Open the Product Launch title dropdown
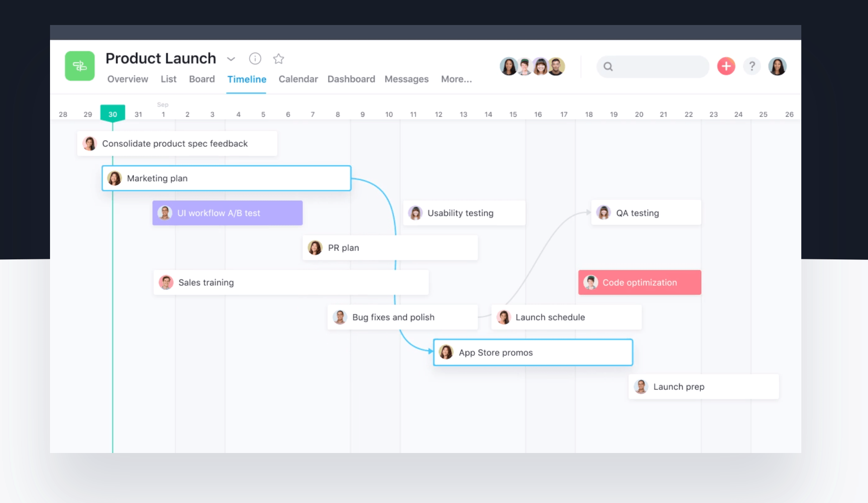This screenshot has width=868, height=503. coord(231,59)
